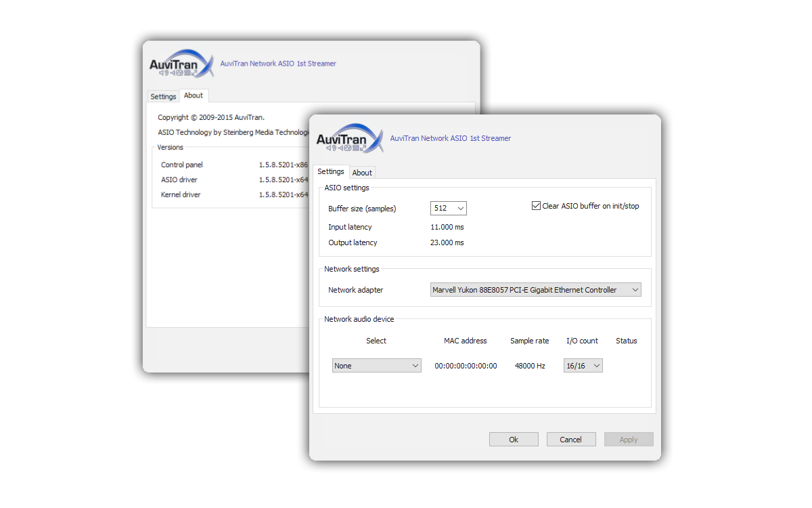
Task: Click the 'ASIO Technology by Steinberg' line
Action: [233, 132]
